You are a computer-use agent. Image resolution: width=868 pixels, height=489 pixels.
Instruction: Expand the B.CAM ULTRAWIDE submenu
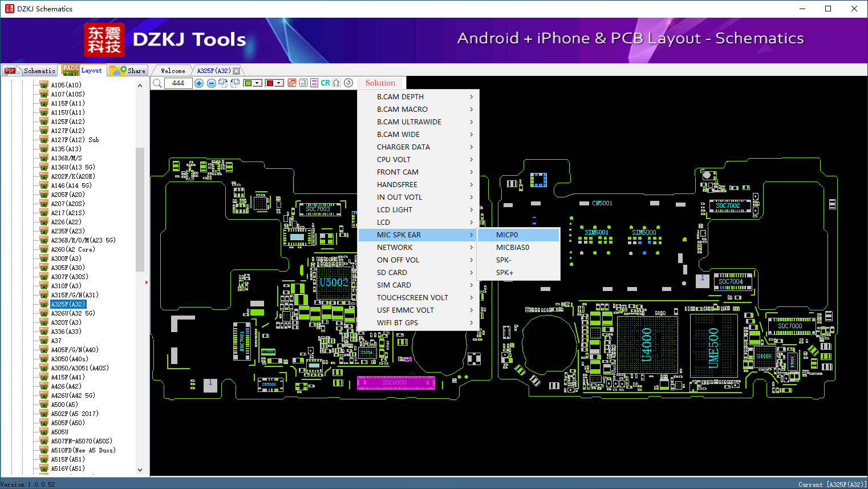click(x=419, y=122)
